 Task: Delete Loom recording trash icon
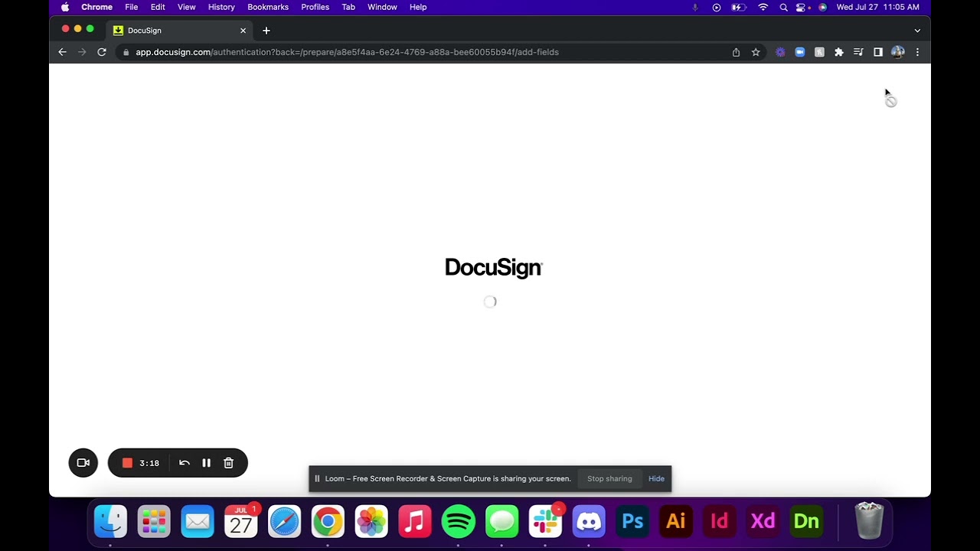pyautogui.click(x=228, y=463)
